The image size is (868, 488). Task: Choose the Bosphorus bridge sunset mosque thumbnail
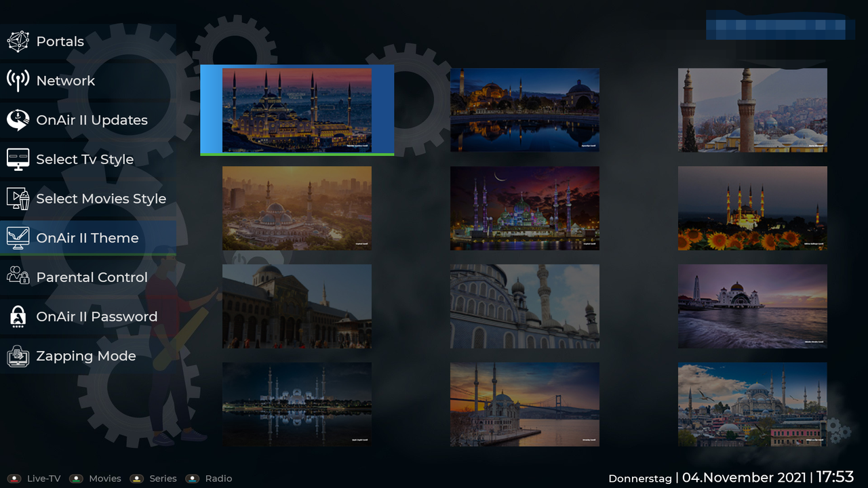(x=525, y=405)
